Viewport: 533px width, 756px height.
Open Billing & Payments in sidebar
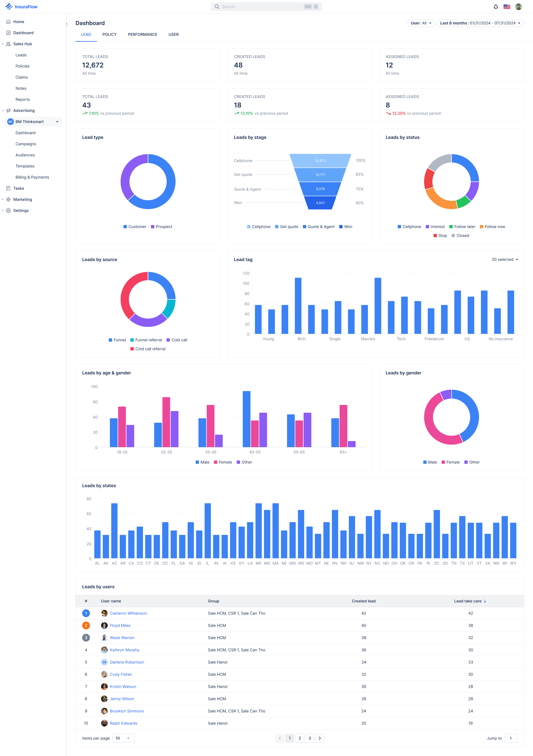tap(32, 177)
